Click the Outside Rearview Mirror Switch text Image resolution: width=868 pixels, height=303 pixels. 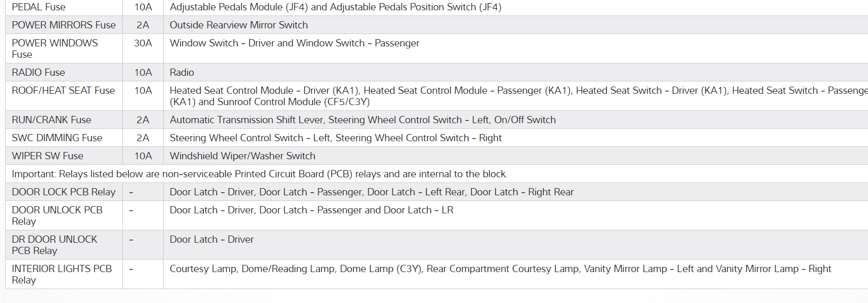(238, 25)
